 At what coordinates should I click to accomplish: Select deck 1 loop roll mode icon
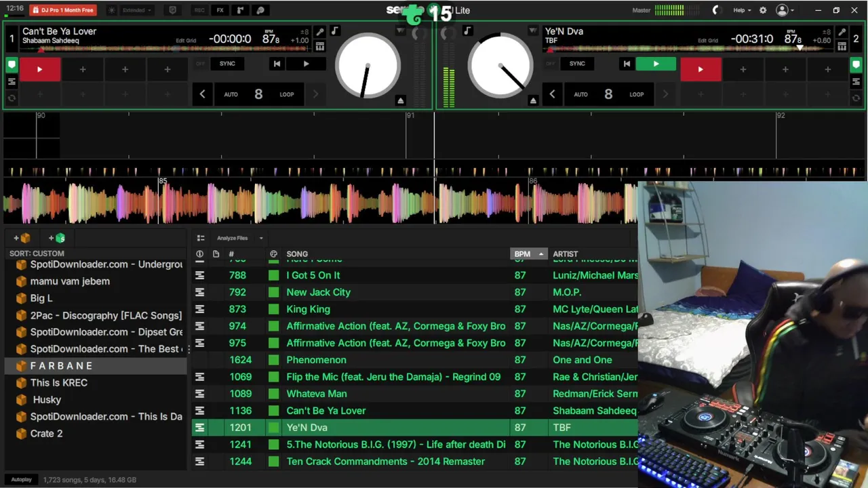[12, 98]
